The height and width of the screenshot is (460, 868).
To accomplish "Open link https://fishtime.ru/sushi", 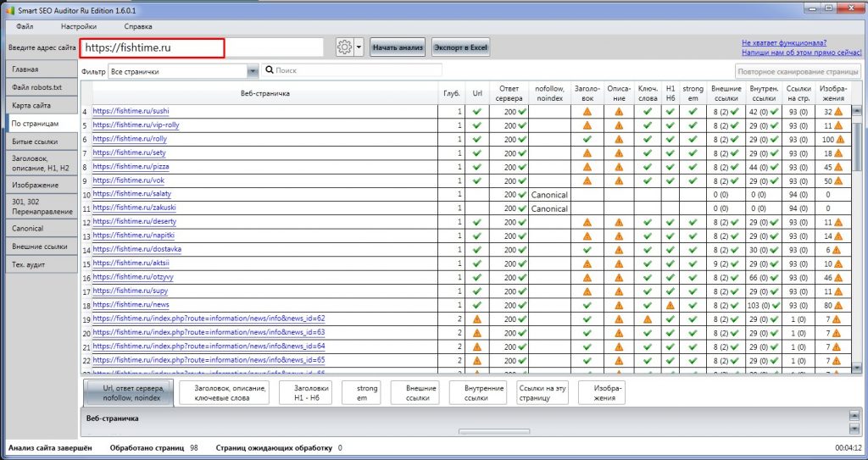I will coord(131,111).
